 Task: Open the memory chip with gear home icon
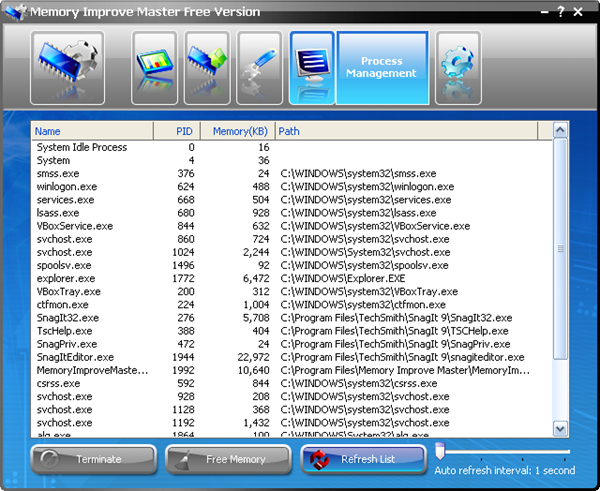pos(67,68)
